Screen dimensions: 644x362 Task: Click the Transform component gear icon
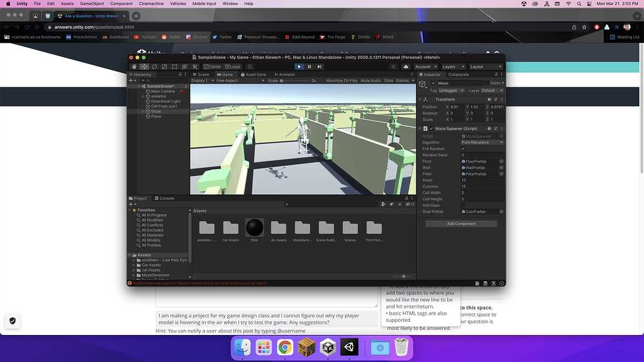(496, 99)
